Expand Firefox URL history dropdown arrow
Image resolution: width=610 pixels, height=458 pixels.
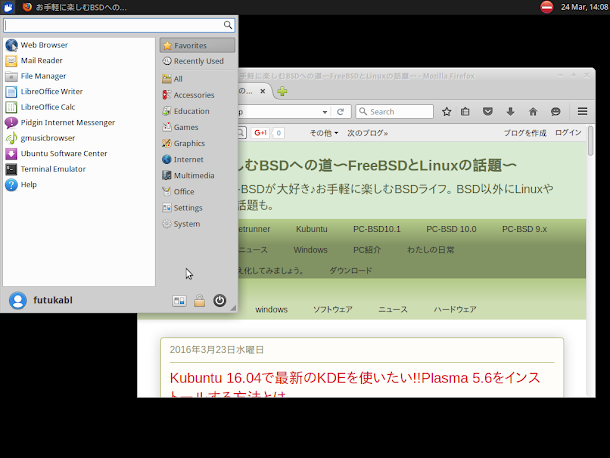click(324, 112)
